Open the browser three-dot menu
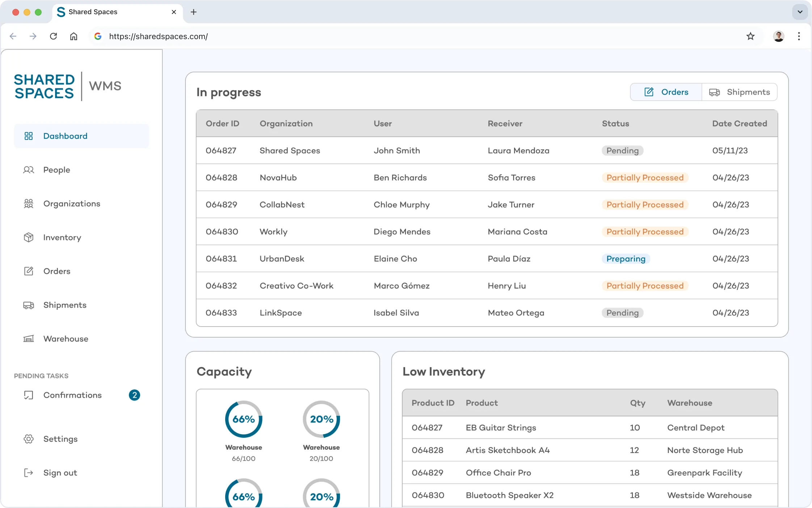The width and height of the screenshot is (812, 508). (799, 36)
